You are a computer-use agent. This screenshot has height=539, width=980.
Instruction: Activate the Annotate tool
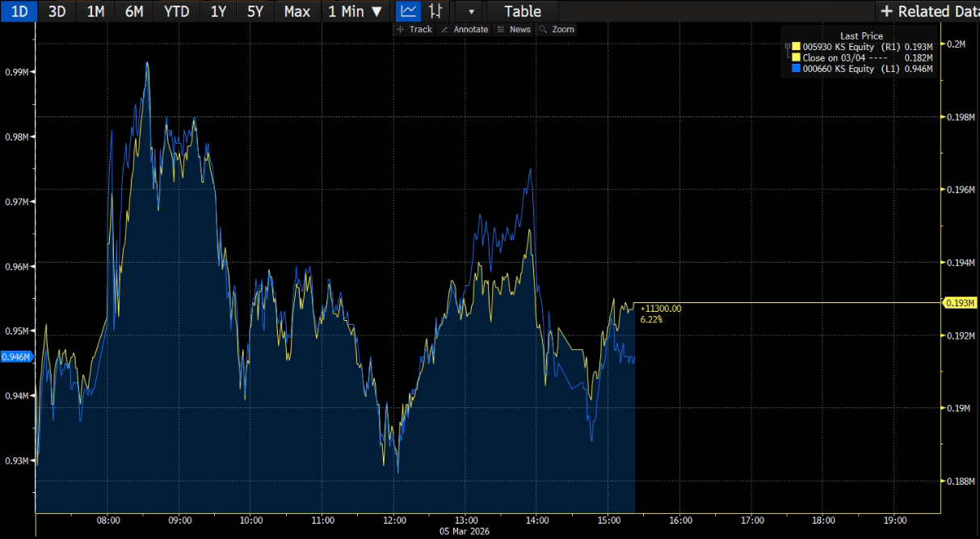pyautogui.click(x=465, y=29)
